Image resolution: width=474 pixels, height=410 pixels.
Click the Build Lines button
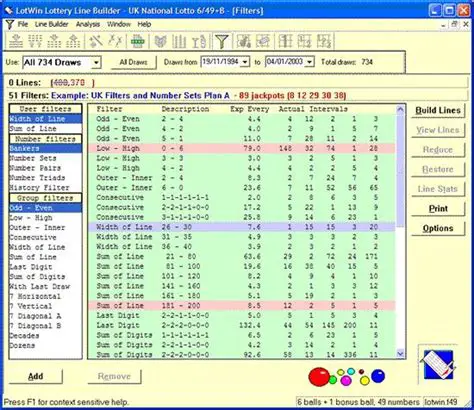438,111
